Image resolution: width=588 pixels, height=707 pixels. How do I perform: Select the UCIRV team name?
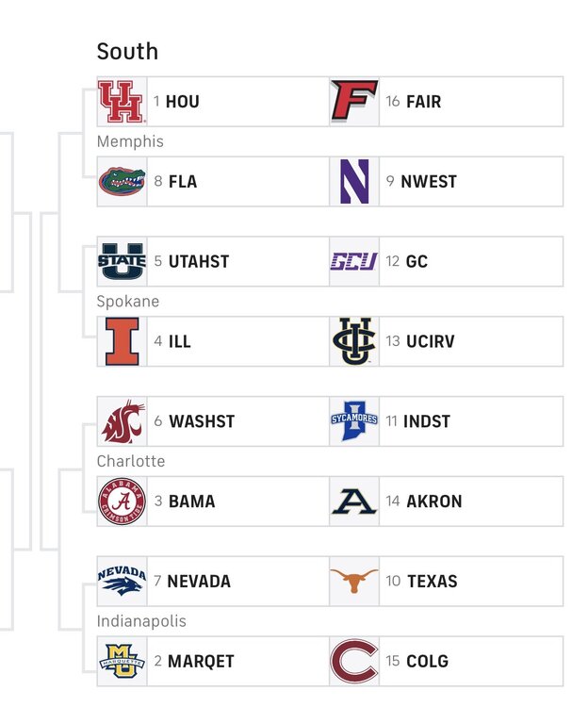pos(430,342)
